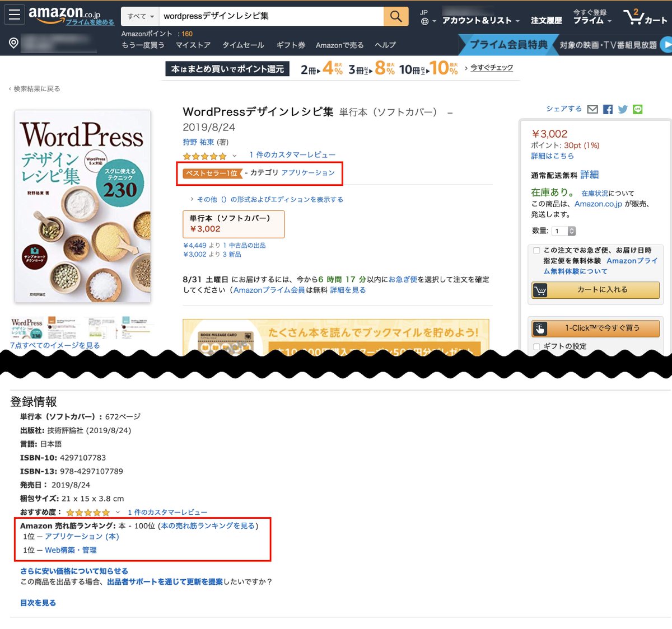Click the five-star rating near the title
The height and width of the screenshot is (629, 672).
coord(204,156)
